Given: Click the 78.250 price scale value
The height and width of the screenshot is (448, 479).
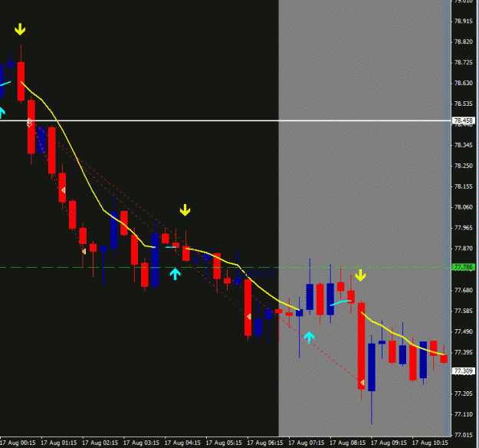Looking at the screenshot, I should tap(464, 166).
